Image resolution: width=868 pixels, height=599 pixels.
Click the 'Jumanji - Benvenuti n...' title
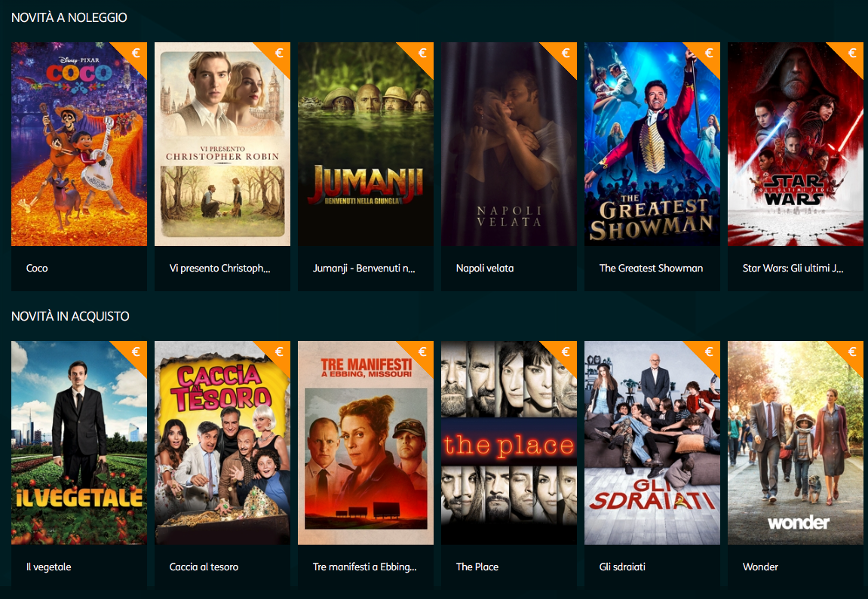coord(363,268)
